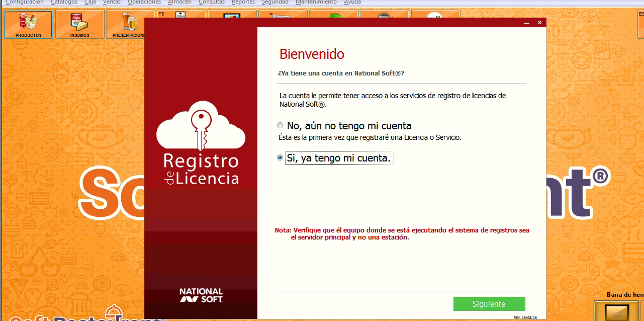Open the Reportes menu
Viewport: 644px width, 321px height.
tap(243, 2)
